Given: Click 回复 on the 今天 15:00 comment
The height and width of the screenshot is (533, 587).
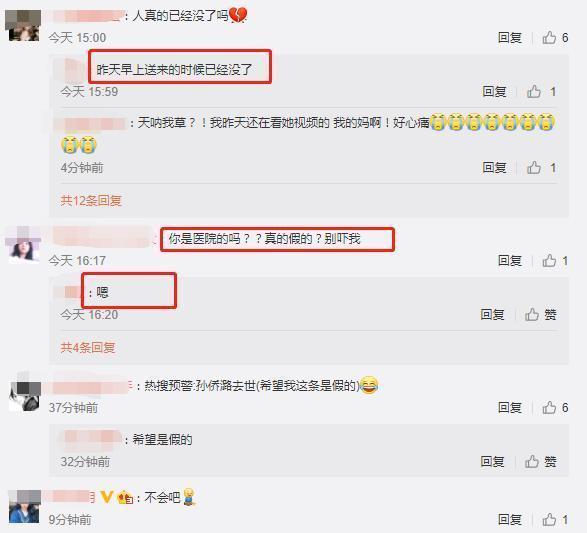Looking at the screenshot, I should 510,37.
